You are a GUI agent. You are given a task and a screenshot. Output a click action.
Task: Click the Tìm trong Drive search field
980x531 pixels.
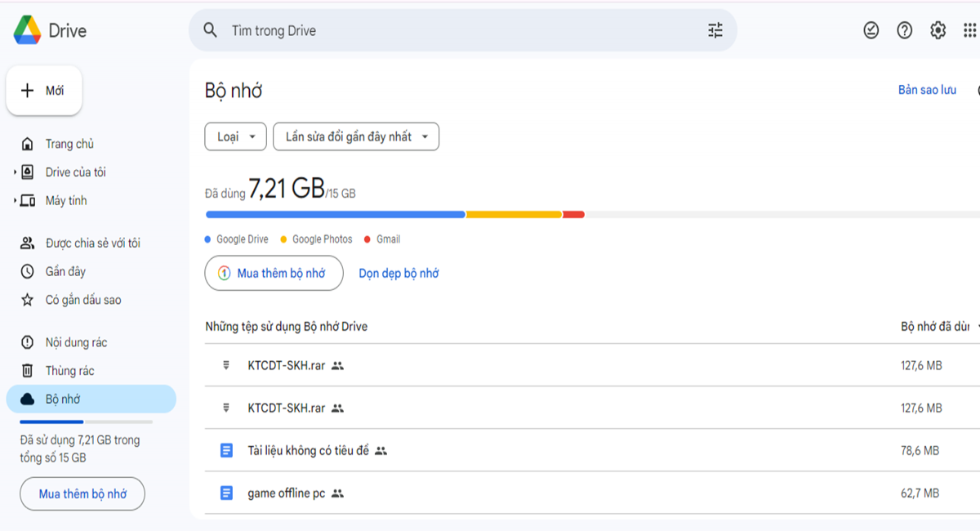(x=462, y=31)
